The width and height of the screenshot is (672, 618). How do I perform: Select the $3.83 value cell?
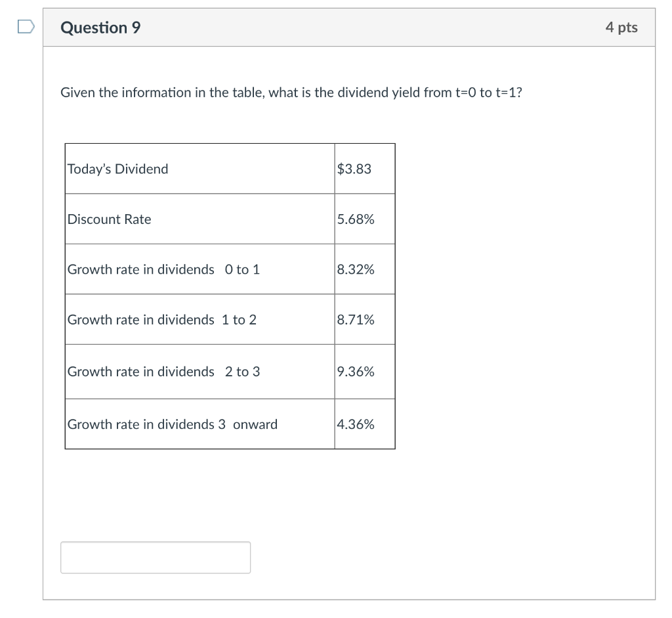(x=353, y=169)
